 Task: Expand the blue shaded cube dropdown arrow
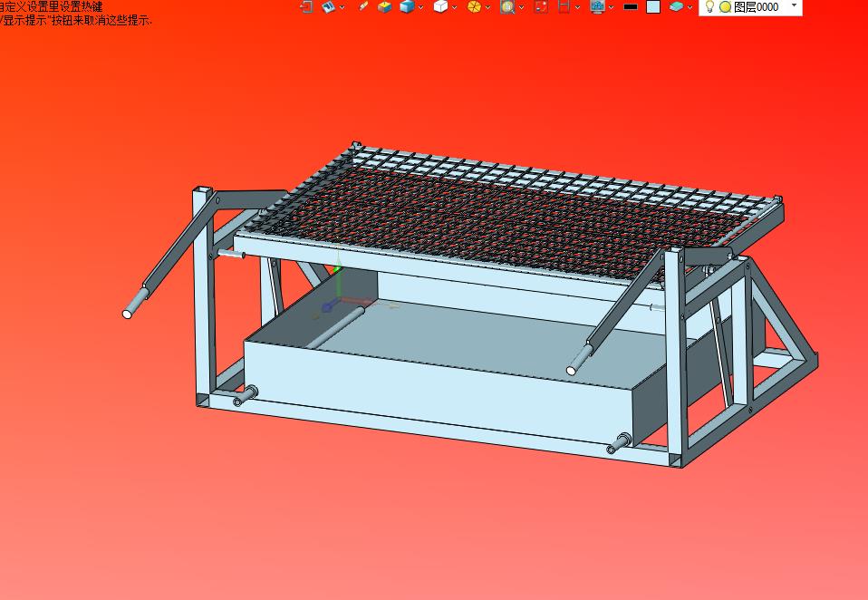[420, 7]
